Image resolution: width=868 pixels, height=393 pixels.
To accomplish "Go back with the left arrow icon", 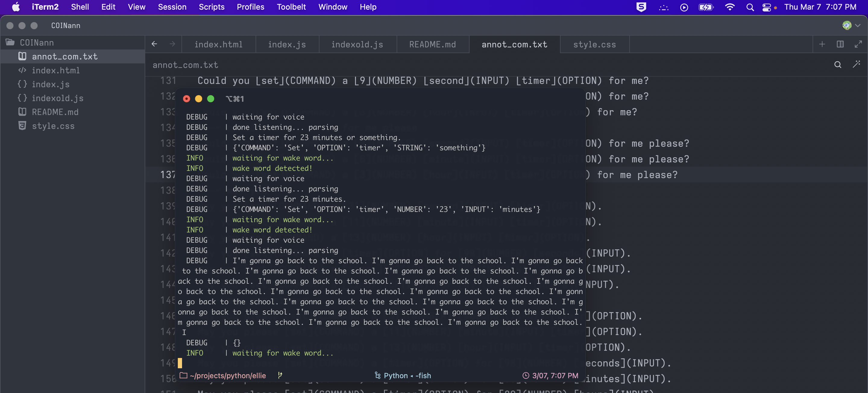I will (154, 44).
